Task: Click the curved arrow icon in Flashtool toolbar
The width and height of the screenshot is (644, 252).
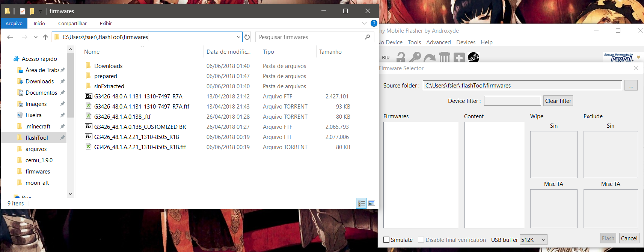Action: coord(430,57)
